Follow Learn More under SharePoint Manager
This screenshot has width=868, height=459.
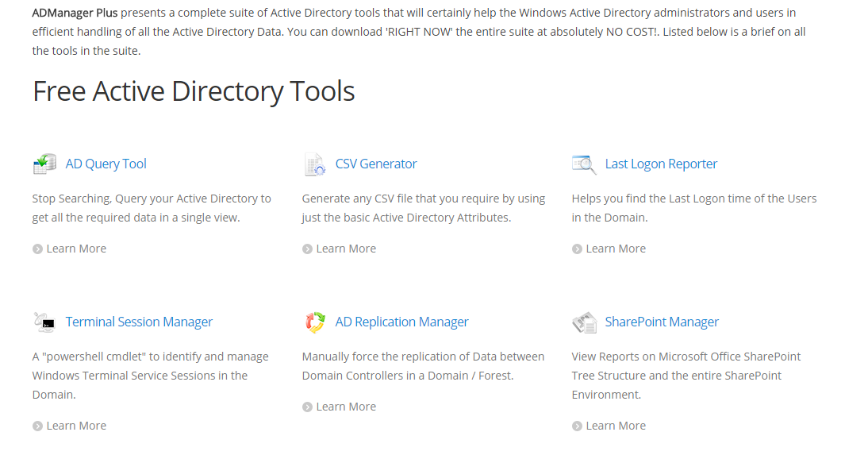[x=616, y=426]
